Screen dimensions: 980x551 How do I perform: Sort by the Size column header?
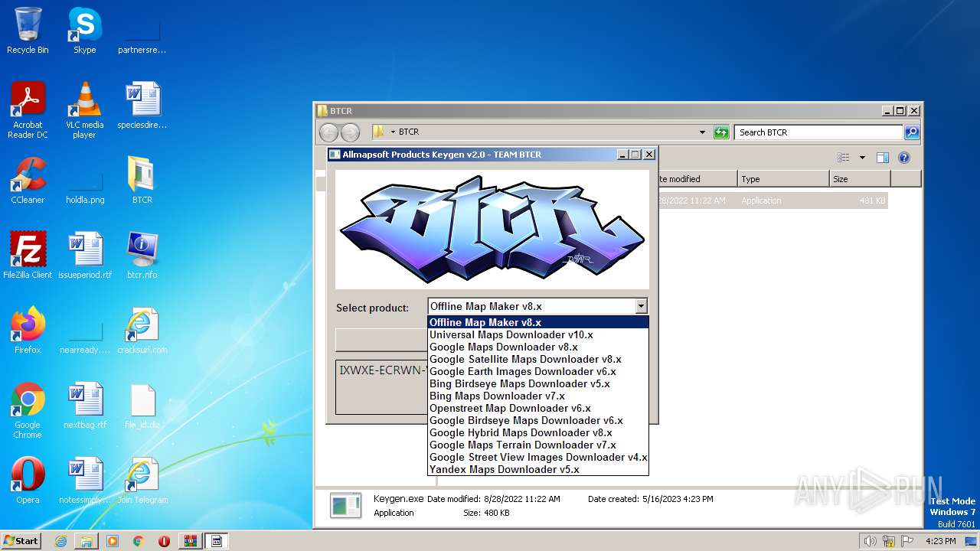coord(860,179)
